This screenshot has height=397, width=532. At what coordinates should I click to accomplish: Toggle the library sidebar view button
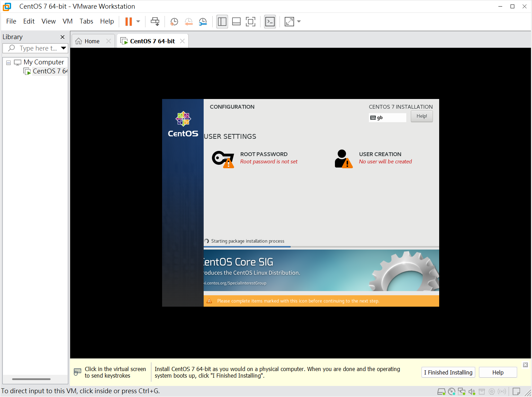[222, 21]
